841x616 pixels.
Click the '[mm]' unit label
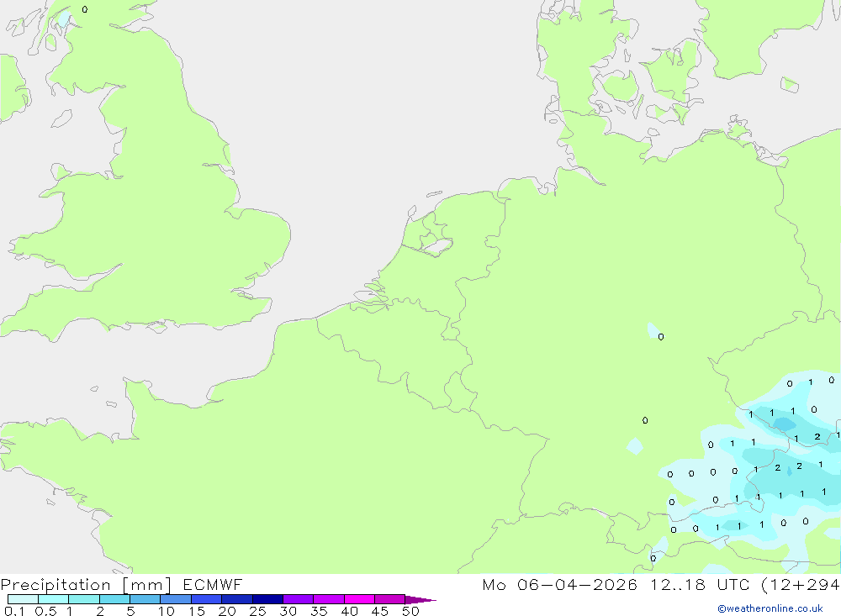(x=147, y=585)
